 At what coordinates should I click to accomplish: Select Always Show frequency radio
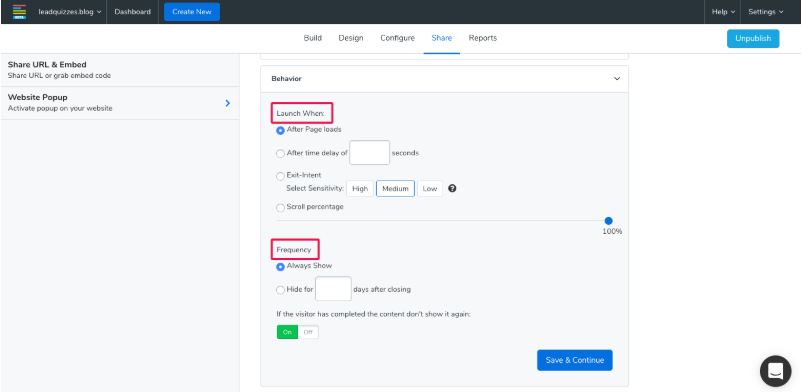pyautogui.click(x=280, y=267)
